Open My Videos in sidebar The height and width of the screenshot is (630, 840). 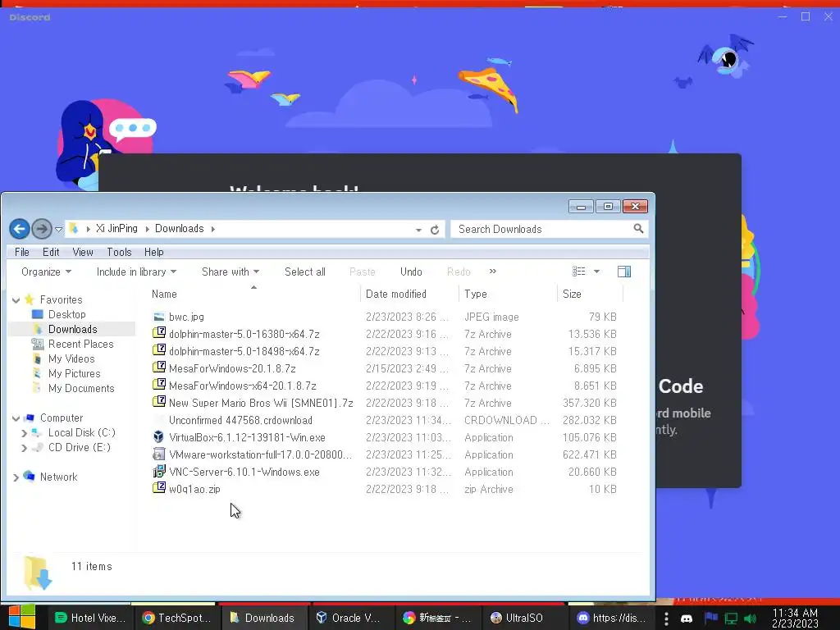71,359
